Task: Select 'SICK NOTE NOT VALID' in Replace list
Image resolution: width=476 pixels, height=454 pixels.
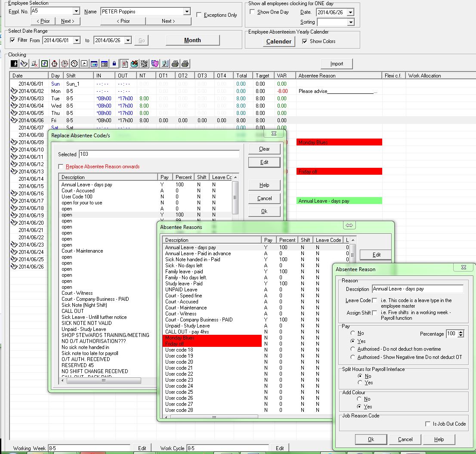Action: [87, 323]
